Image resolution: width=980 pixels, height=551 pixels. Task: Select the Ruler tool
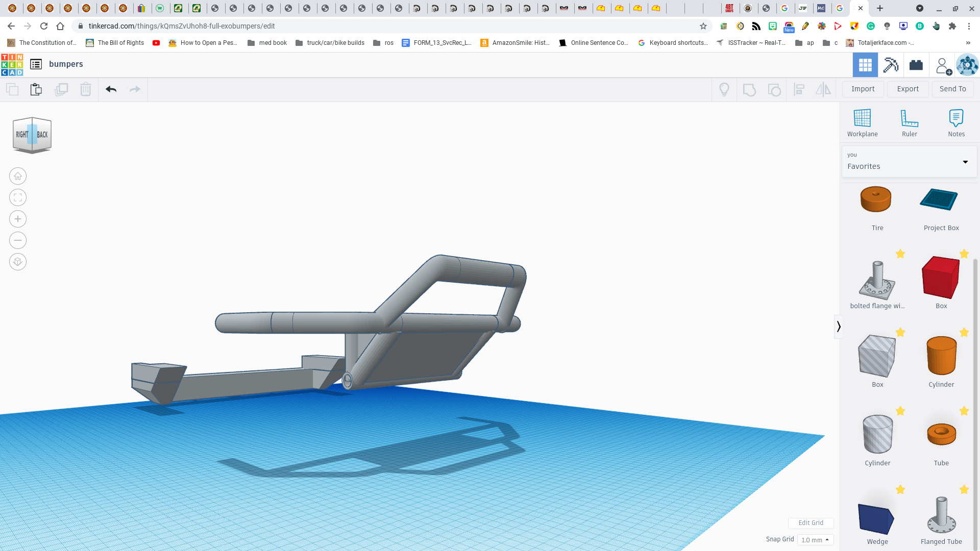(910, 123)
